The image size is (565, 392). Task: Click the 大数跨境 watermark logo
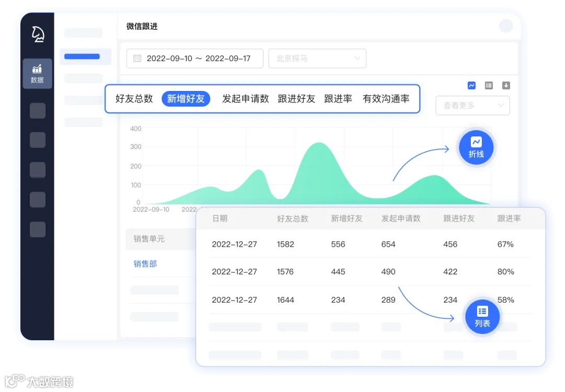[x=38, y=381]
